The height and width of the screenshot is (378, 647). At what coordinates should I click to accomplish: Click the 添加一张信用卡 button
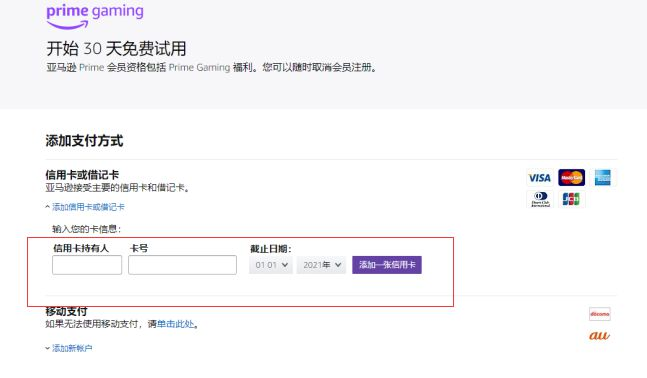[387, 265]
